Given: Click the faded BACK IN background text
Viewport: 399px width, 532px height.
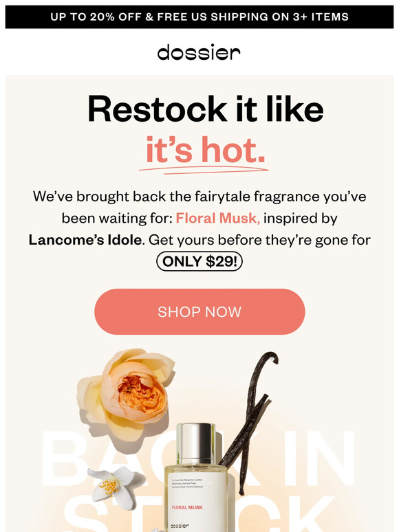Looking at the screenshot, I should pyautogui.click(x=199, y=458).
